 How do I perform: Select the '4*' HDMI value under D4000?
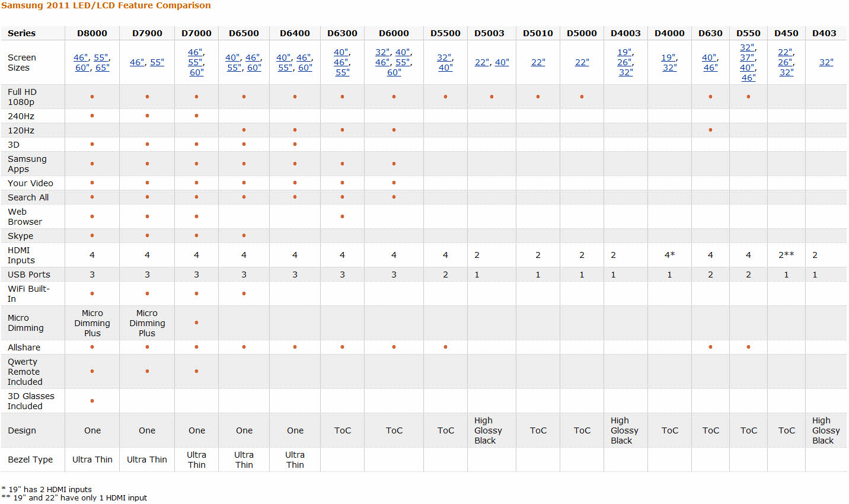click(669, 255)
